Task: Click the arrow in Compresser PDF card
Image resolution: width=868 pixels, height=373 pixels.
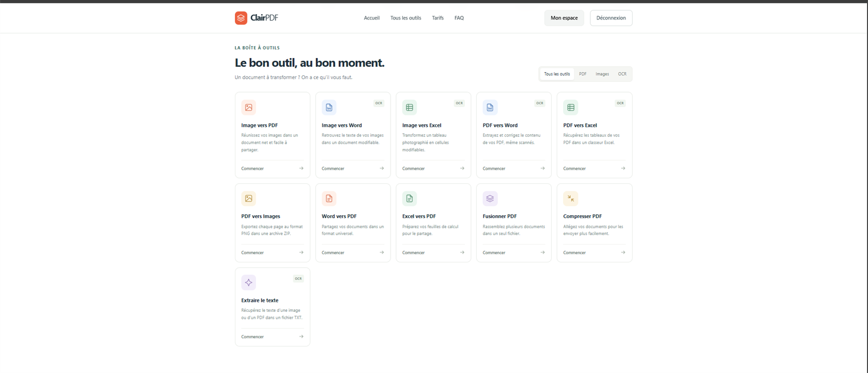Action: click(x=623, y=252)
